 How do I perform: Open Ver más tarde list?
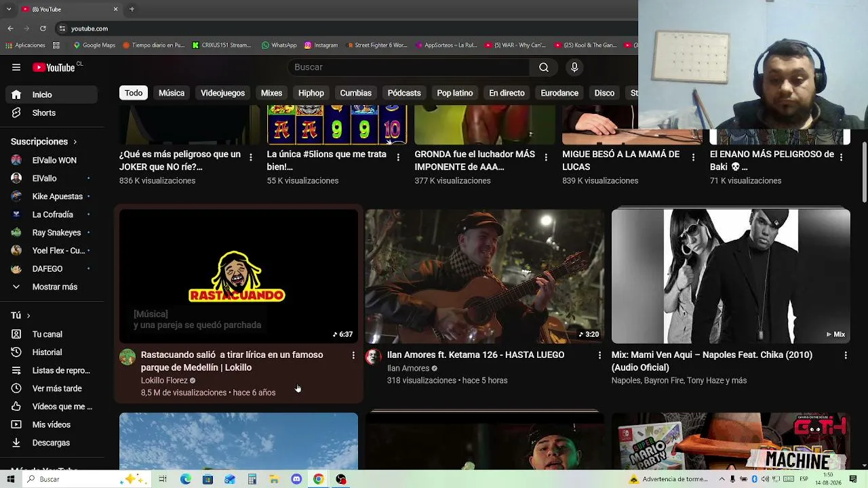(52, 388)
